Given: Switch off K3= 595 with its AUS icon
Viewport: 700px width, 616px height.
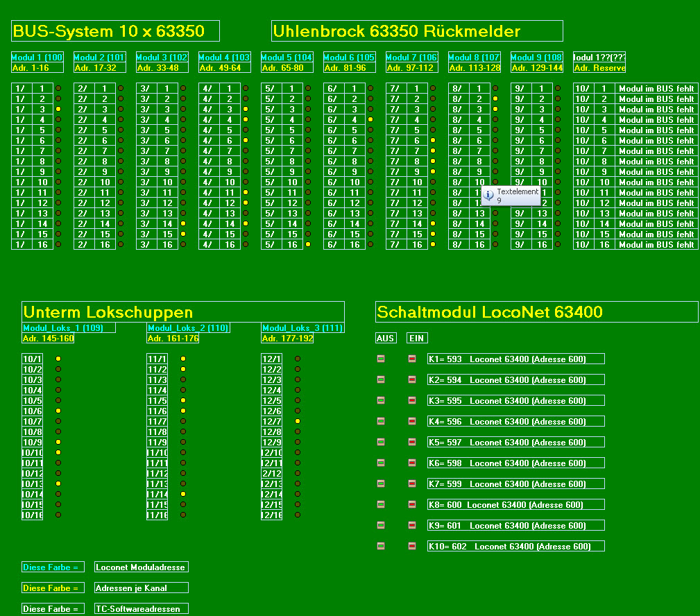Looking at the screenshot, I should click(381, 400).
